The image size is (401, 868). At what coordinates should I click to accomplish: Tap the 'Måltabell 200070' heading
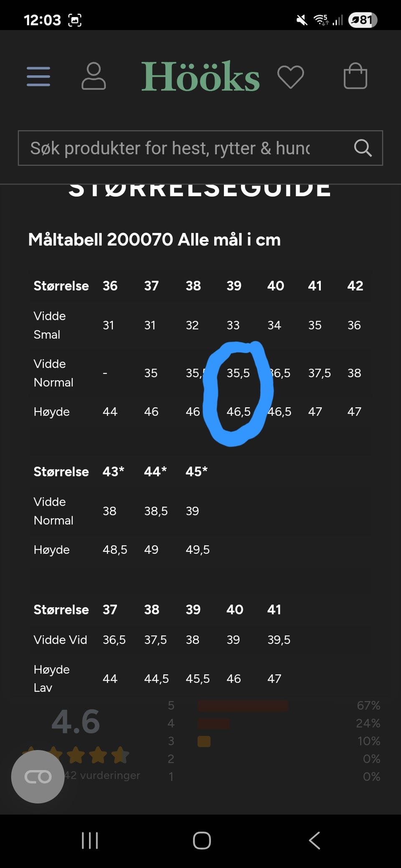coord(154,240)
